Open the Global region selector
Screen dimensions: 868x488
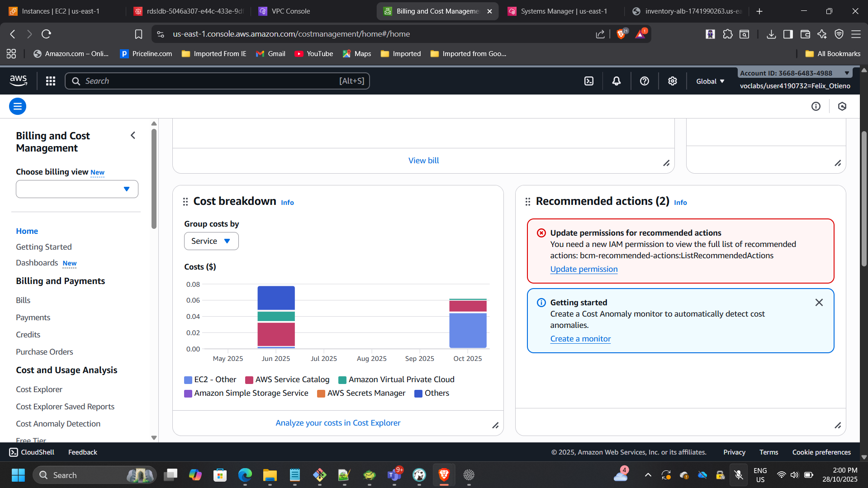click(709, 81)
